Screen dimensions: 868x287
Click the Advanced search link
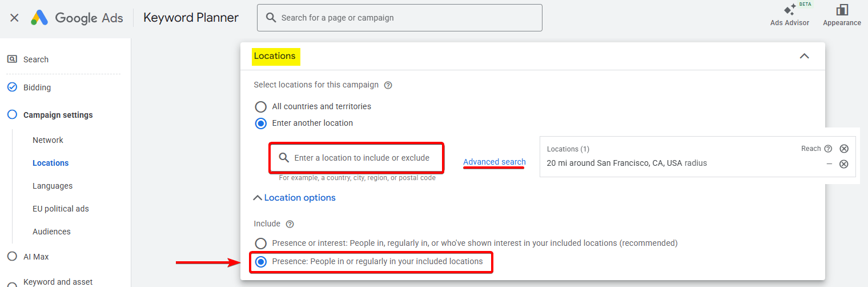495,162
